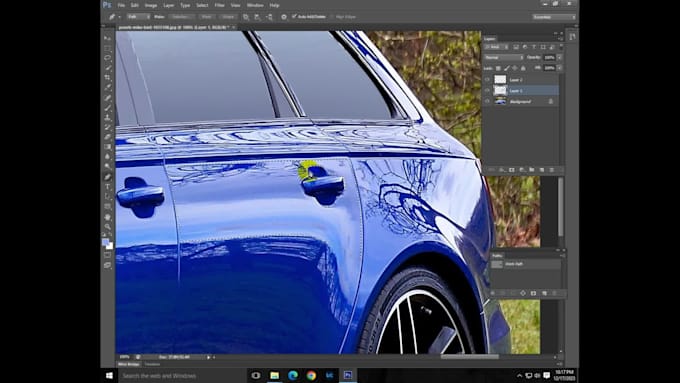Open path operations in options bar
This screenshot has width=680, height=383.
click(246, 17)
